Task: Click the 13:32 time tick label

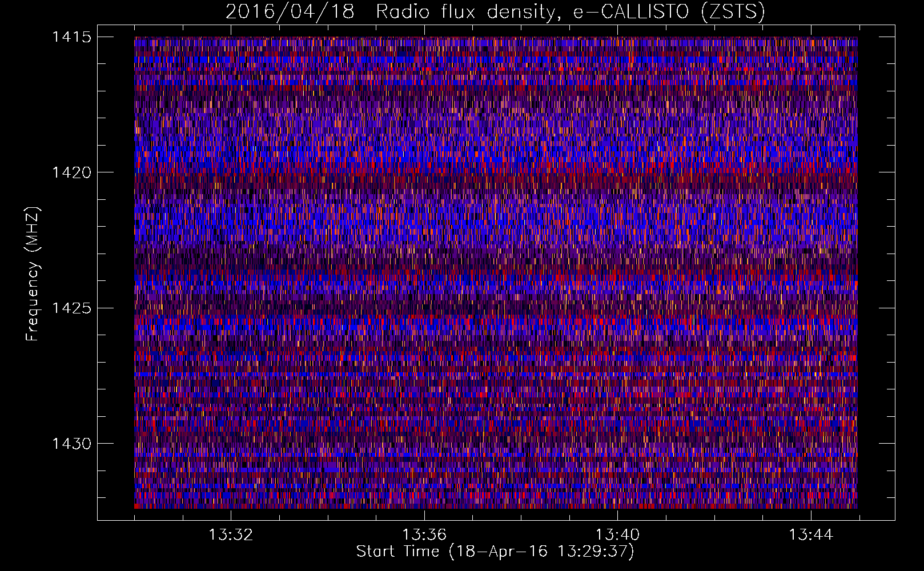Action: click(x=231, y=535)
